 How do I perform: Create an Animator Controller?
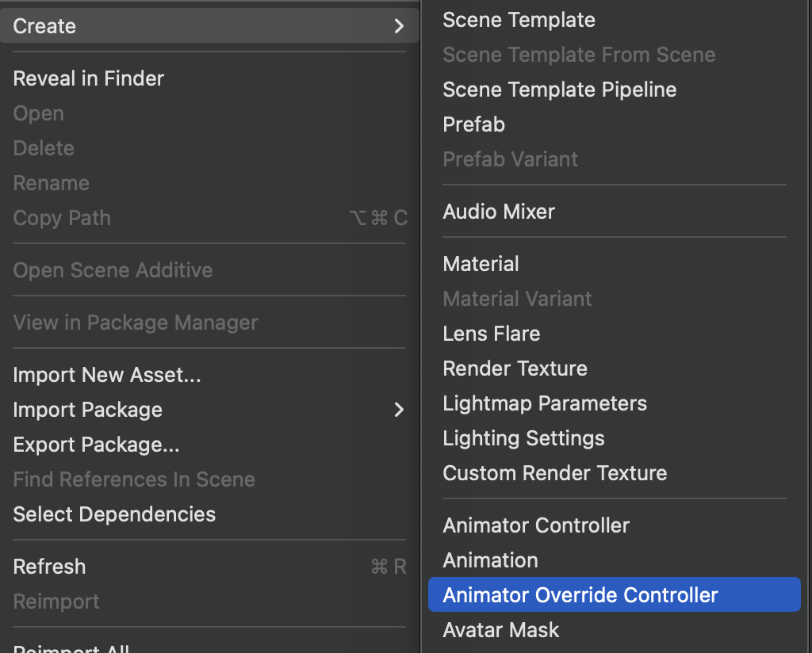536,525
